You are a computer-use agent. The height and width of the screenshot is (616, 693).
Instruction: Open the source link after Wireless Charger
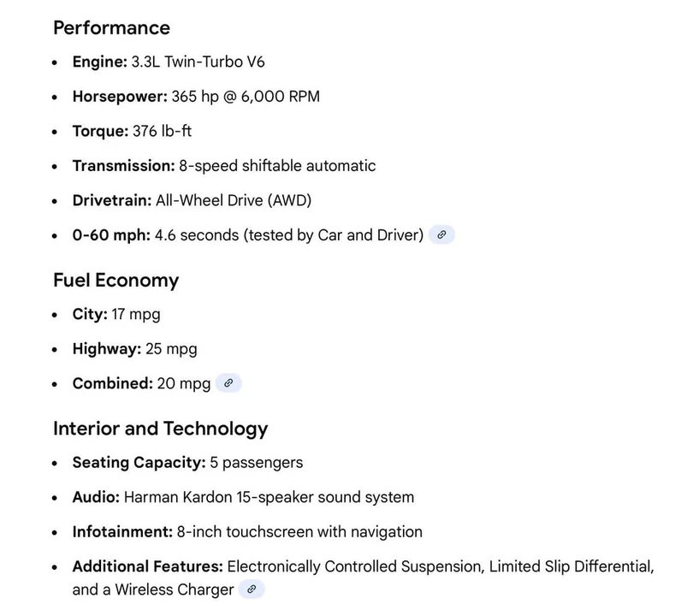[x=252, y=589]
